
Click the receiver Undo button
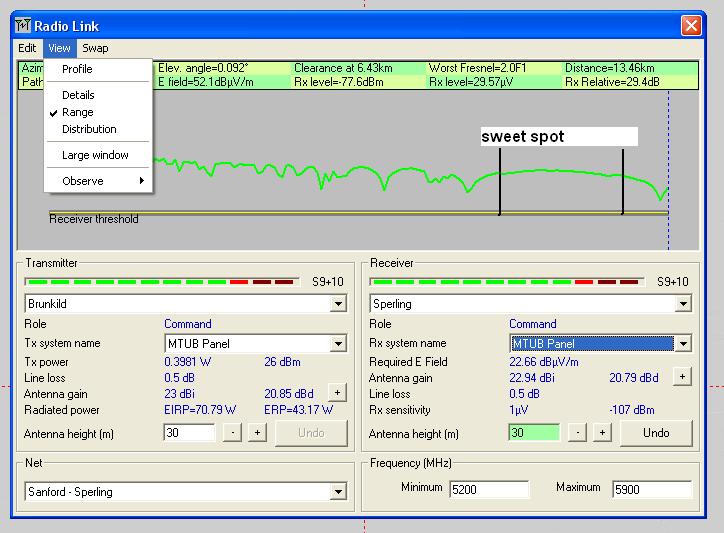(656, 433)
